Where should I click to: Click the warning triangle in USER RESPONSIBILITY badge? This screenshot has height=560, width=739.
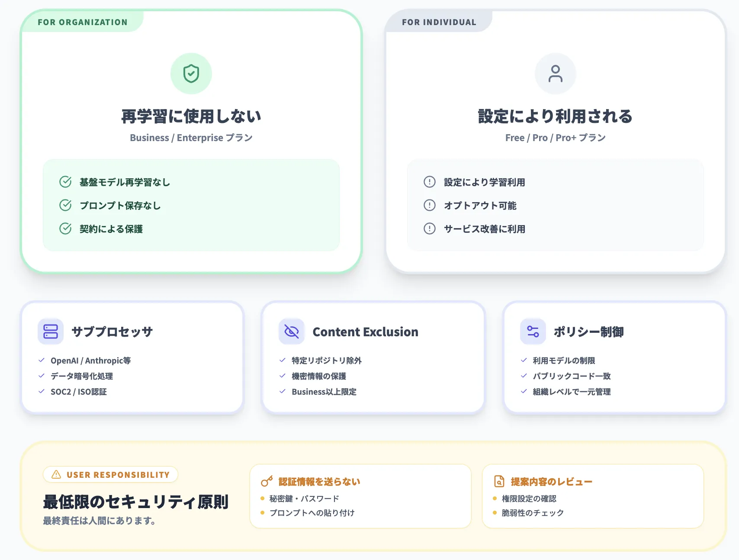point(56,474)
